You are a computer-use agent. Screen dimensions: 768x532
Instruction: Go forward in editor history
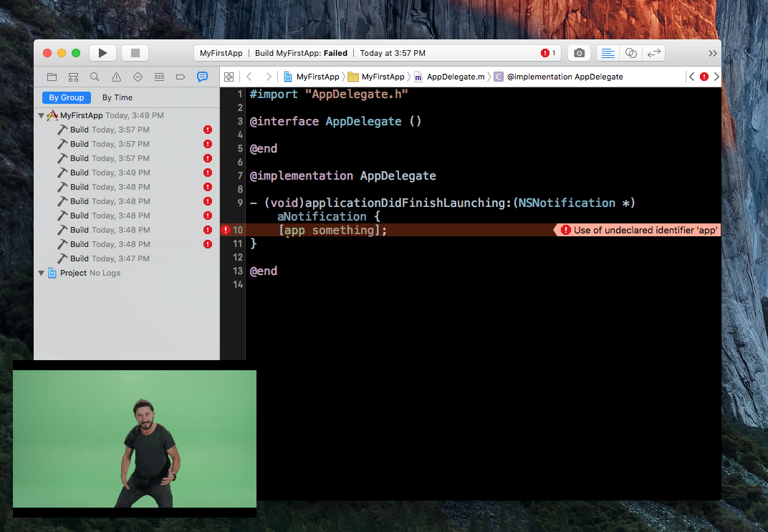point(269,77)
